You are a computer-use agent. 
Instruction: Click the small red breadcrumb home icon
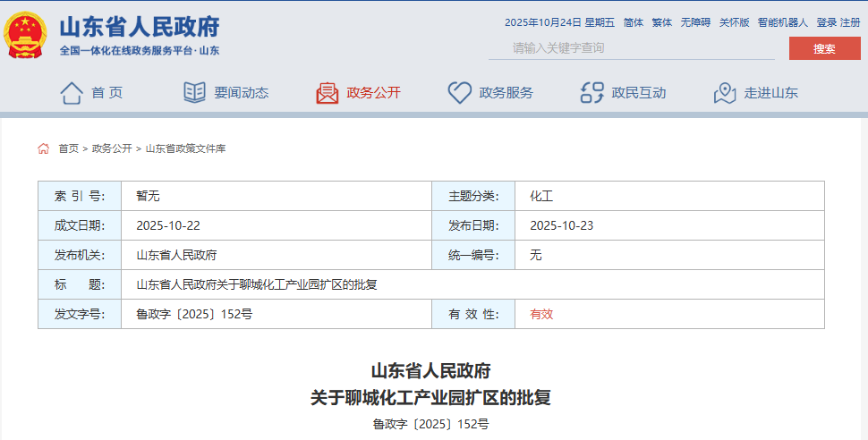pos(44,148)
